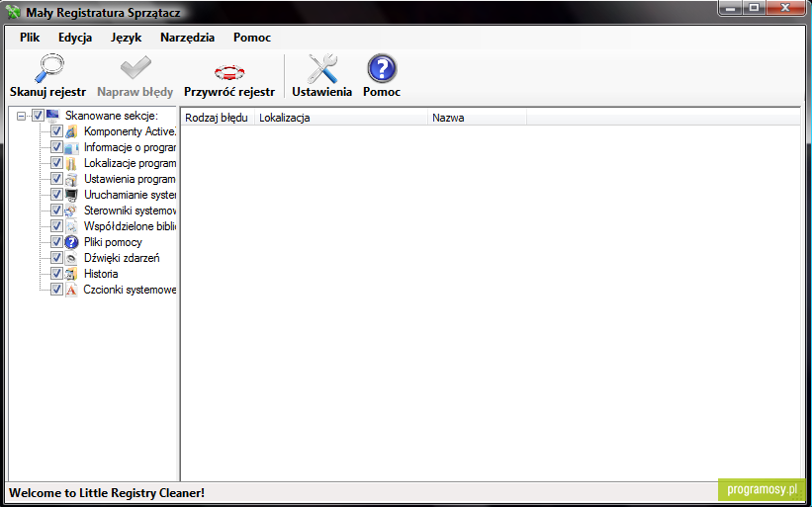This screenshot has width=812, height=507.
Task: Select the Czcionki systemowe letter A icon
Action: 71,290
